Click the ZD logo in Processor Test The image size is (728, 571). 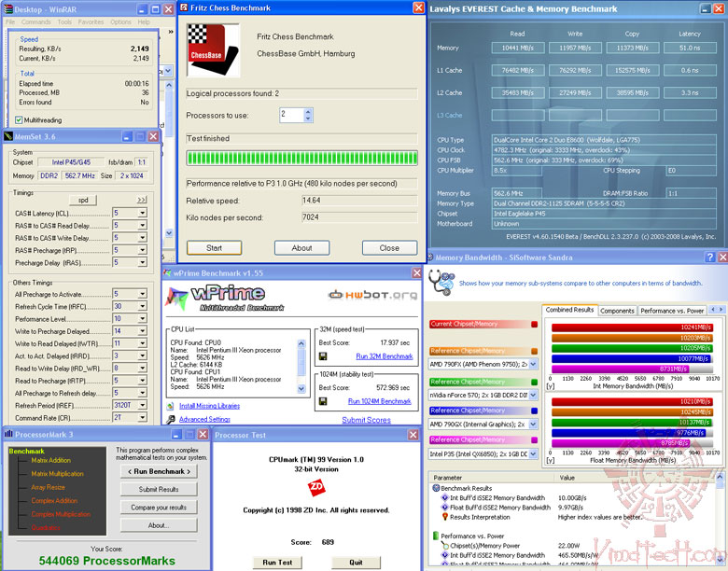316,487
